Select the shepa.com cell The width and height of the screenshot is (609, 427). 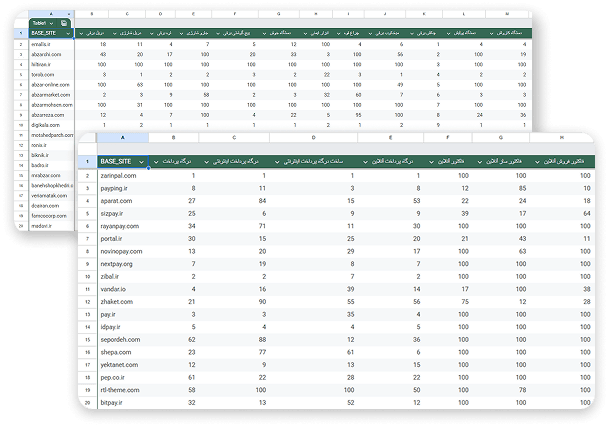(x=123, y=352)
